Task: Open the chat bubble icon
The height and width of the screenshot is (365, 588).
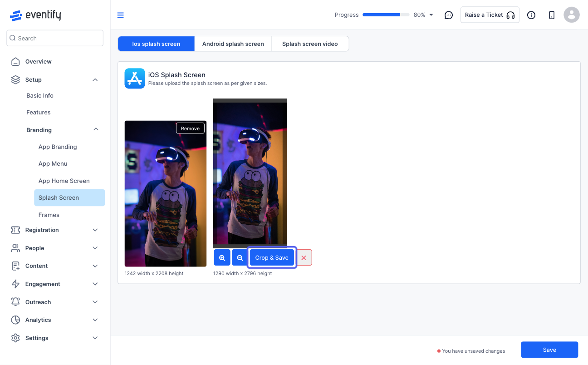Action: tap(449, 15)
